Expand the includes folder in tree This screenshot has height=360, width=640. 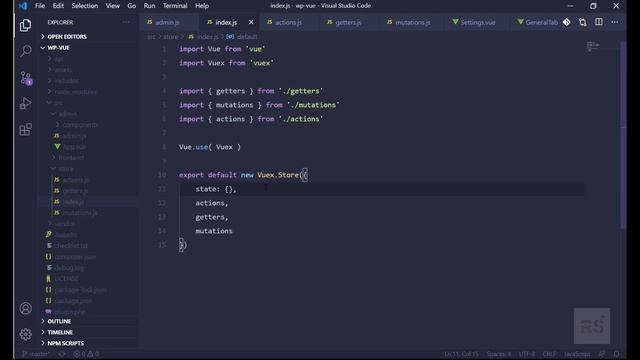click(x=66, y=81)
